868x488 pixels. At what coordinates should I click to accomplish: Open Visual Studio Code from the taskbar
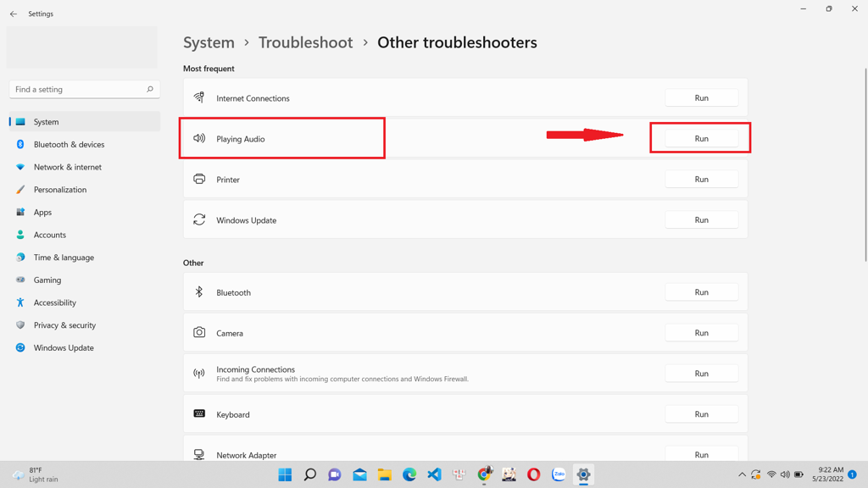pyautogui.click(x=434, y=474)
